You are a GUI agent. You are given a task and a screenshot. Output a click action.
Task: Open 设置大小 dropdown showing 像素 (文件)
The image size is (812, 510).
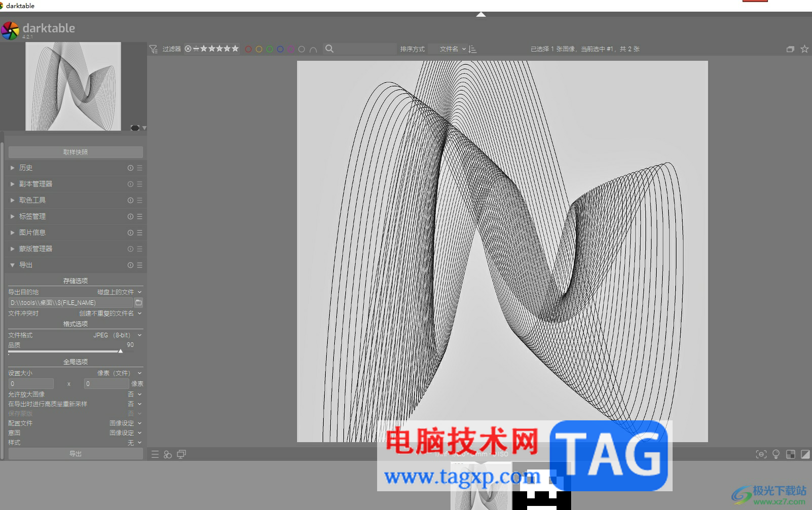pos(76,373)
